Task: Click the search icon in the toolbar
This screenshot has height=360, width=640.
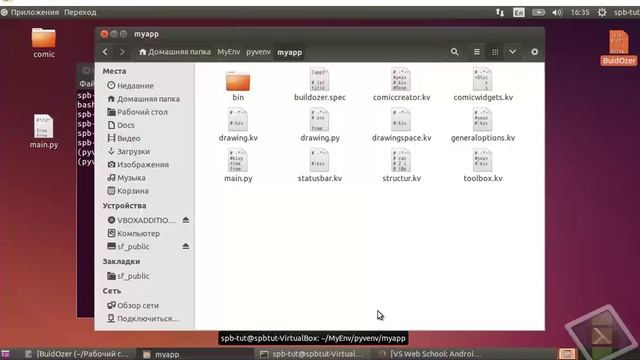Action: pyautogui.click(x=454, y=52)
